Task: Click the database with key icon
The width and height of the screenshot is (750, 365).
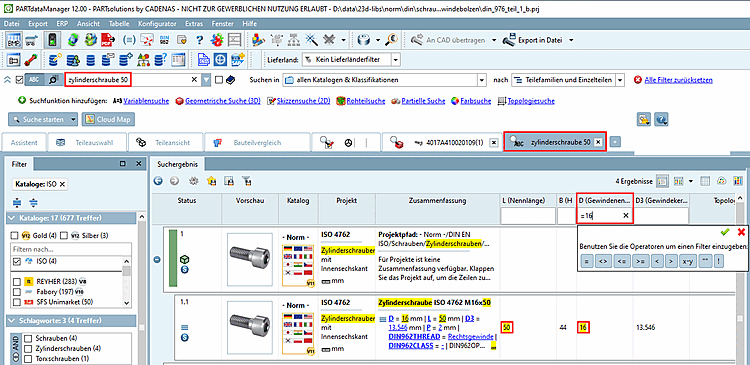Action: pyautogui.click(x=55, y=60)
